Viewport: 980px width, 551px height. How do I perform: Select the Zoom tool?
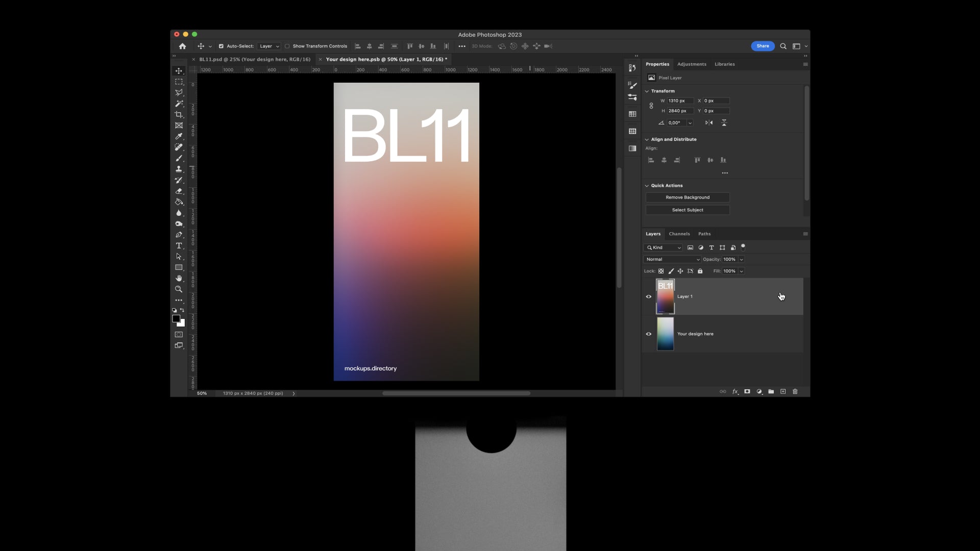click(x=179, y=289)
